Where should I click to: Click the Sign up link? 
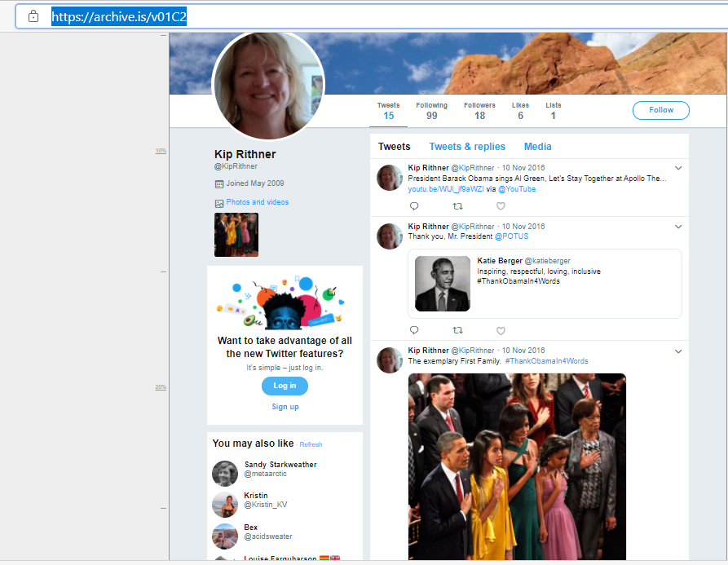285,407
